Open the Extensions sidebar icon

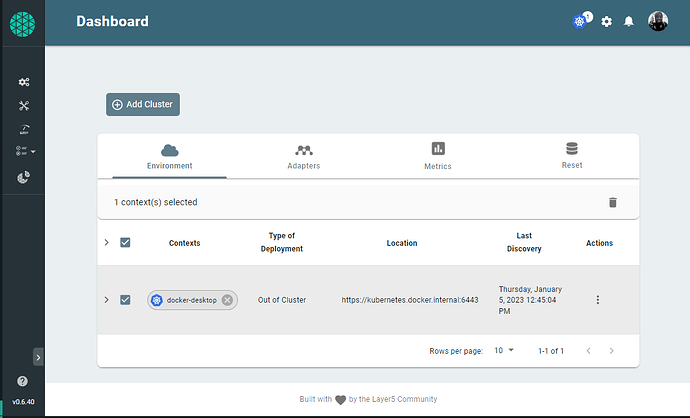[x=23, y=177]
